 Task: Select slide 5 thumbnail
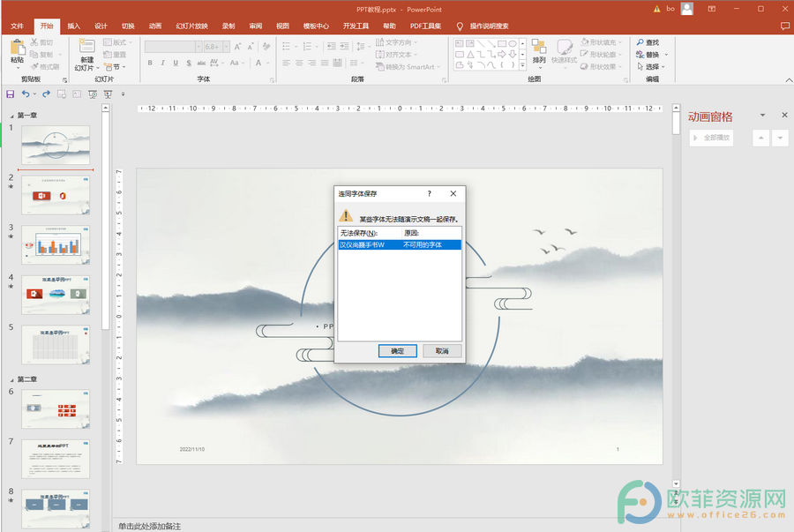pyautogui.click(x=56, y=345)
